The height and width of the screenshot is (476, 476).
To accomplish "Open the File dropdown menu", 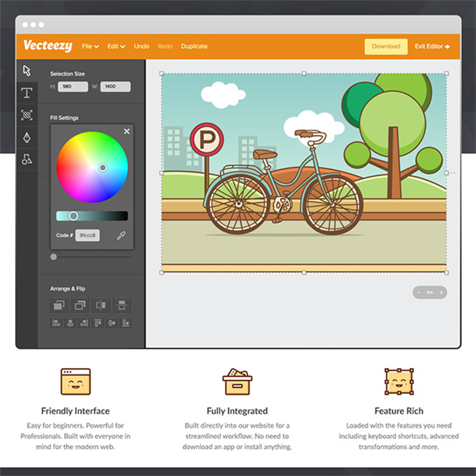I will click(90, 46).
